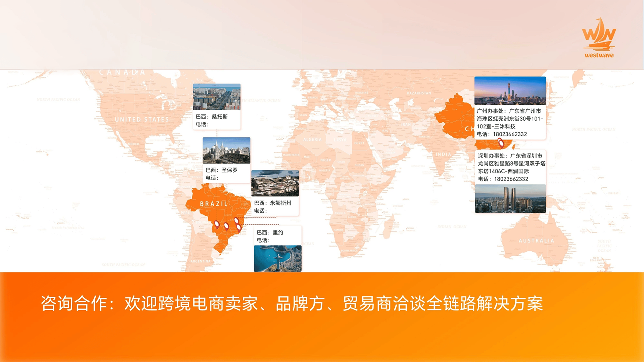
Task: Open the Shenzhen twin towers photo
Action: (x=510, y=198)
